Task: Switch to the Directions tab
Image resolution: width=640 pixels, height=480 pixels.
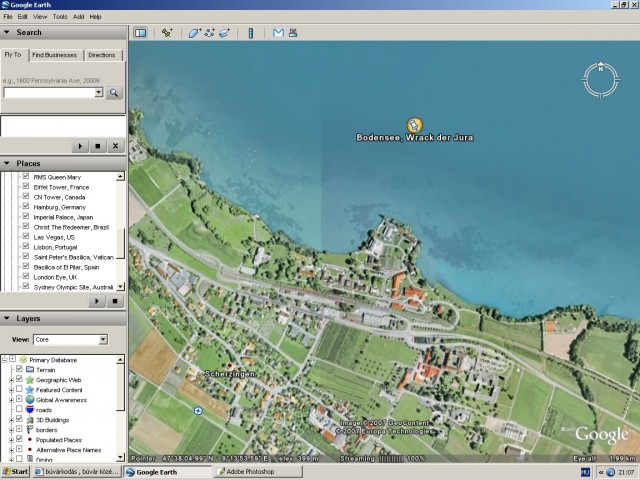Action: tap(102, 55)
